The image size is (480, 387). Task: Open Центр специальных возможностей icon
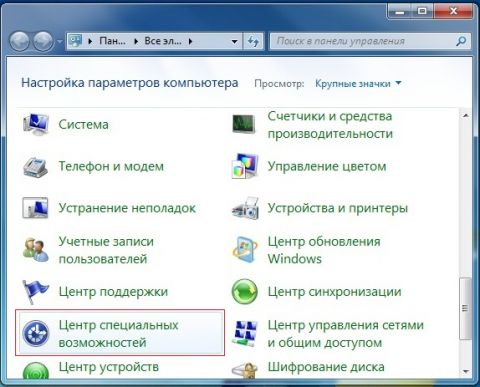pyautogui.click(x=36, y=333)
